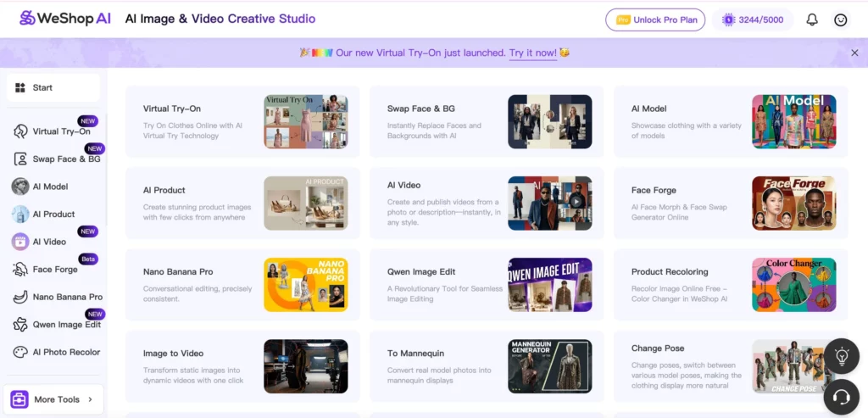
Task: Click 'AI Image & Video Creative Studio' heading
Action: coord(220,19)
